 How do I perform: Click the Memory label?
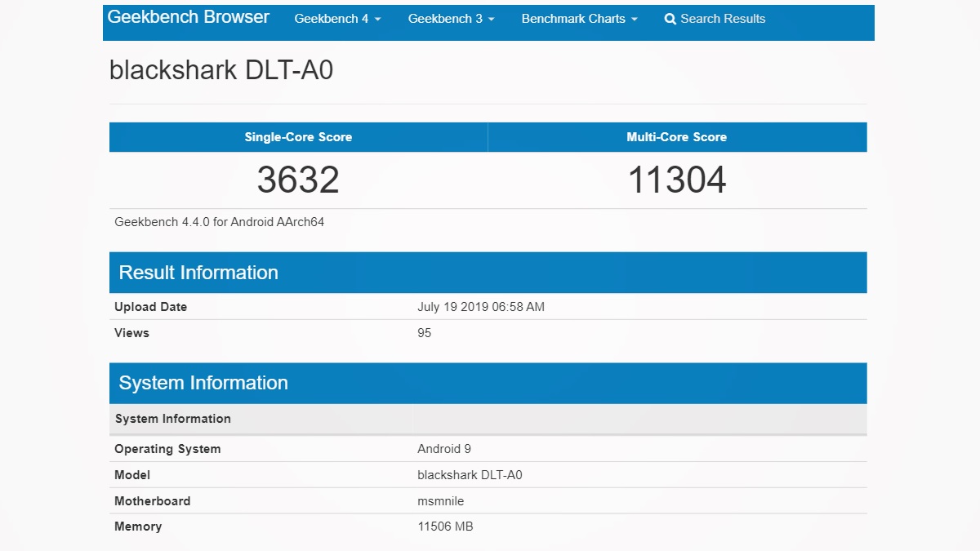pos(138,527)
